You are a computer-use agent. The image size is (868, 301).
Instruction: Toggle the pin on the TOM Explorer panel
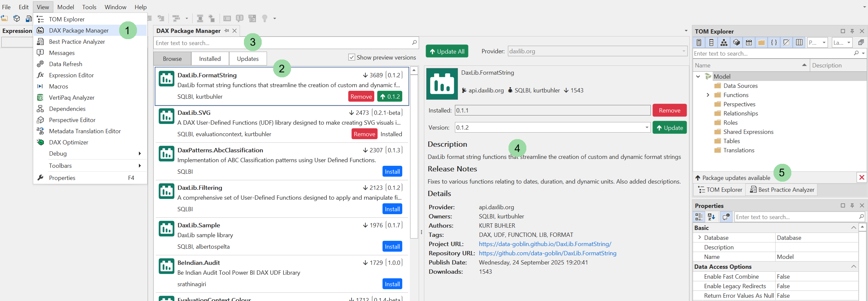[x=852, y=31]
